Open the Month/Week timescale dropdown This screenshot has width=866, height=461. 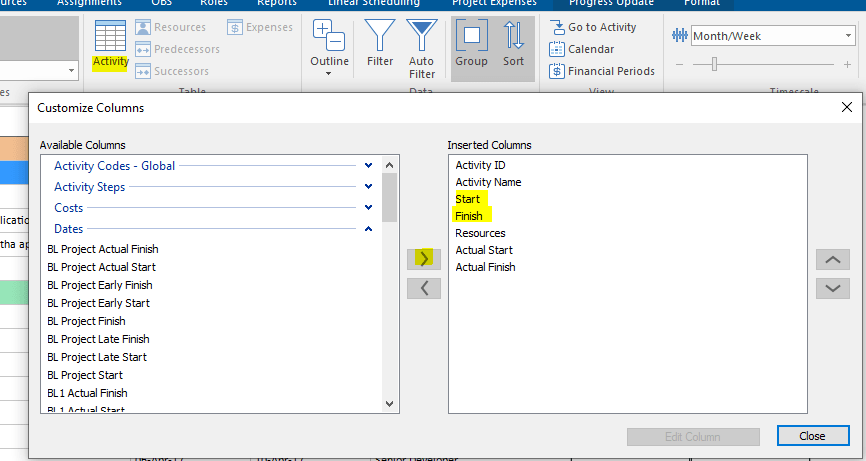[x=848, y=36]
